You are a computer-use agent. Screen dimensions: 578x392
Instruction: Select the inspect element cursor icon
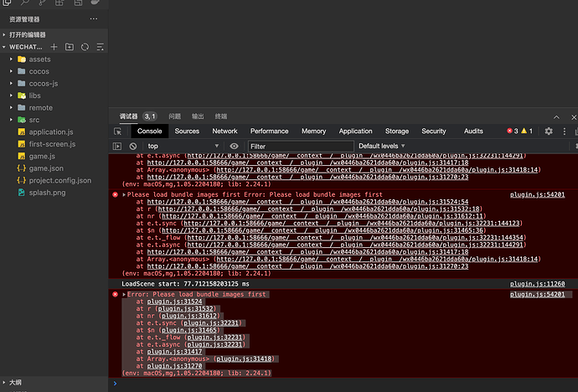pyautogui.click(x=117, y=132)
